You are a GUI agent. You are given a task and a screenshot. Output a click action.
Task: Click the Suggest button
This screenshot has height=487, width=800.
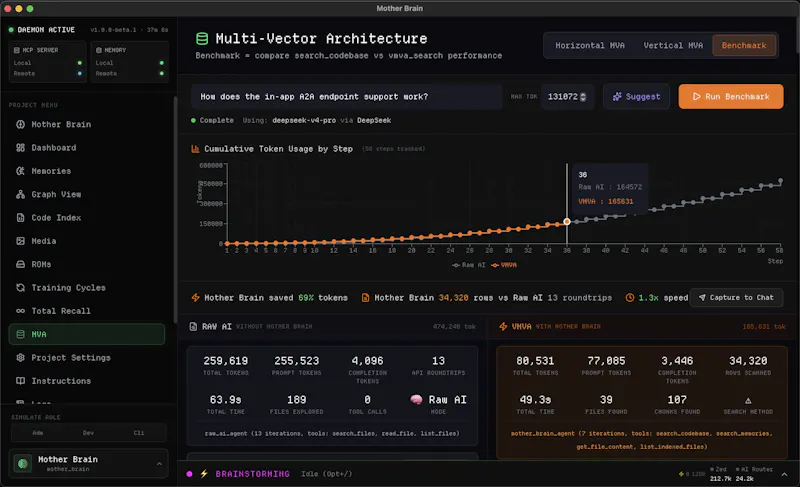click(x=636, y=97)
